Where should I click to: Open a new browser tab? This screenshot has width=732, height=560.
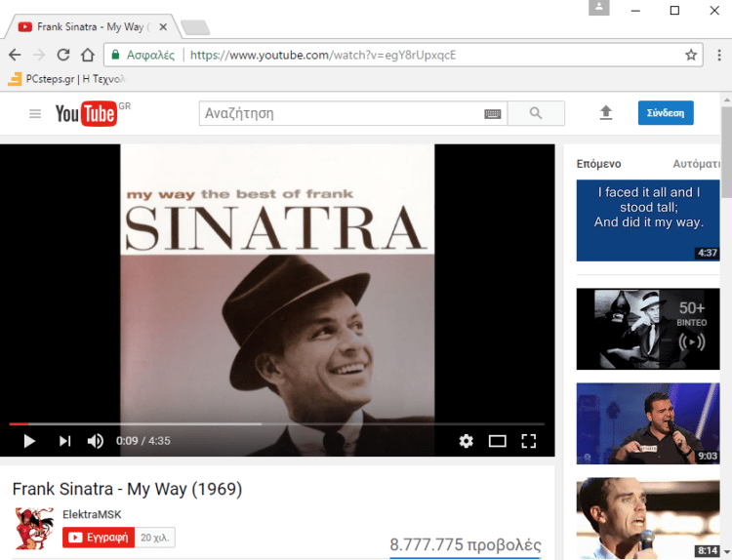(195, 27)
